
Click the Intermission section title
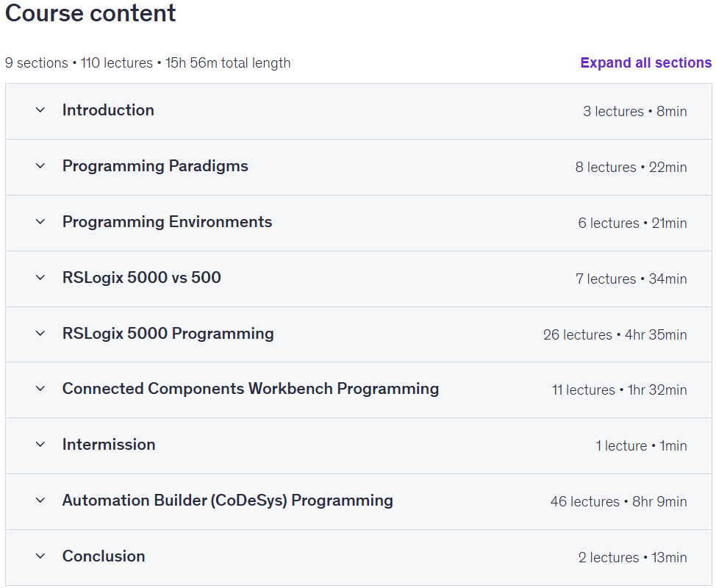click(x=109, y=445)
